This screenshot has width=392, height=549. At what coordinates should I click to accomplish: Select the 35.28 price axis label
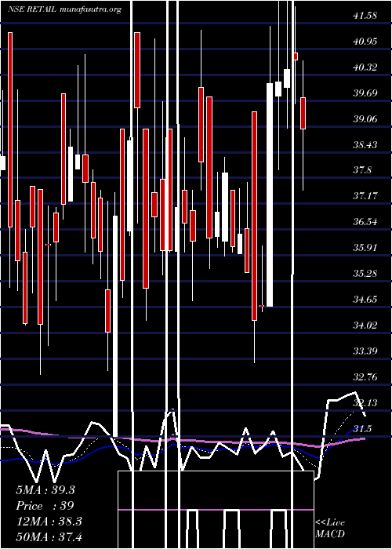click(365, 273)
